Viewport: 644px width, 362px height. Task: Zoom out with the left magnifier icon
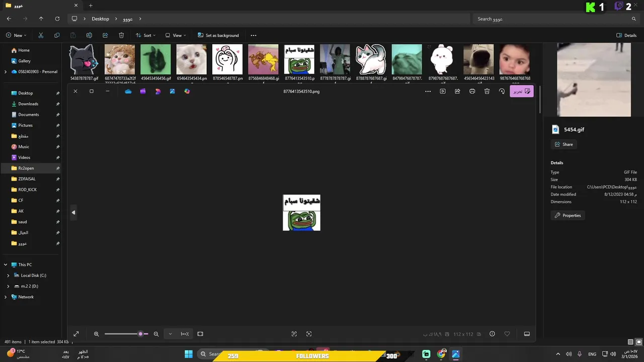point(97,334)
